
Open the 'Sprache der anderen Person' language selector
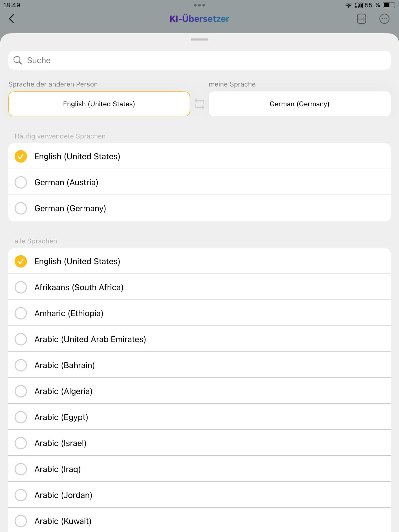point(99,104)
